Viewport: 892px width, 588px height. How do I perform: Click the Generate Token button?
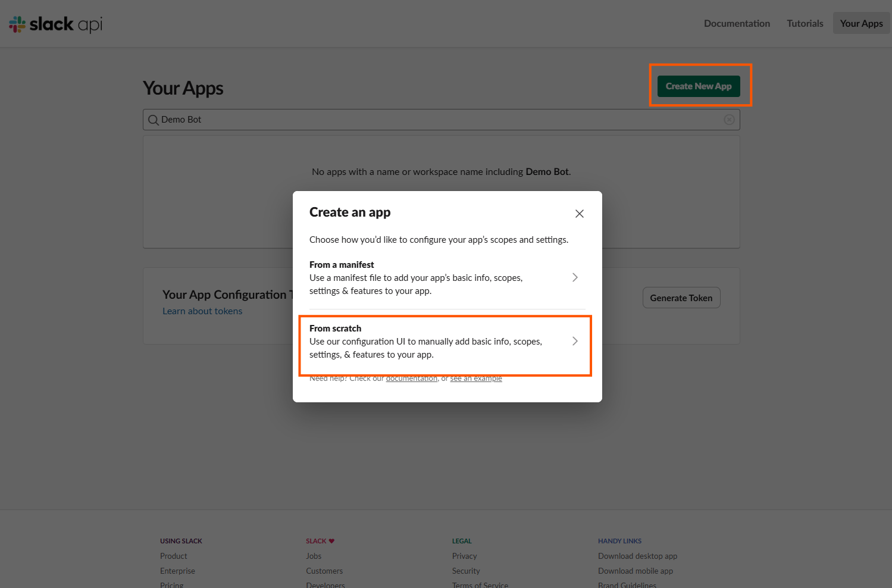(681, 298)
